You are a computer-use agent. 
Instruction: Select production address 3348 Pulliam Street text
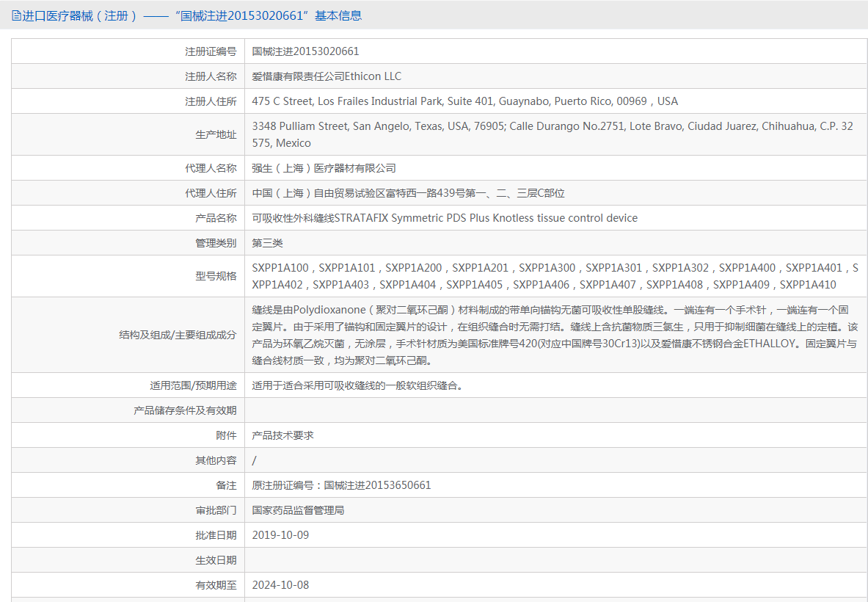552,134
